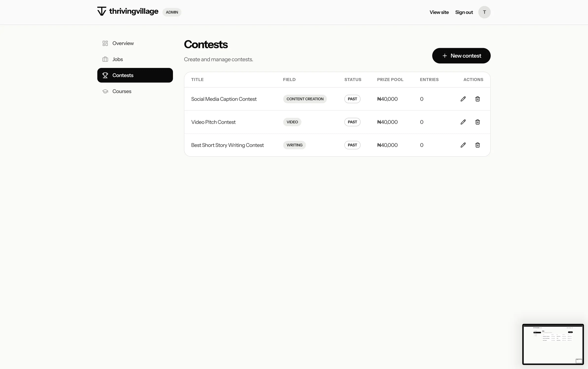The height and width of the screenshot is (369, 588).
Task: Open the Overview section
Action: pos(135,43)
